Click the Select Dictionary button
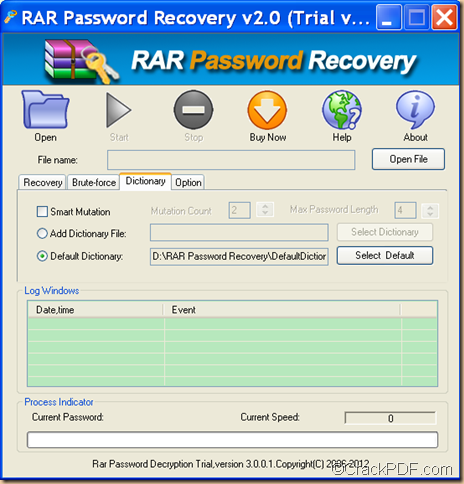This screenshot has width=464, height=484. (x=385, y=232)
